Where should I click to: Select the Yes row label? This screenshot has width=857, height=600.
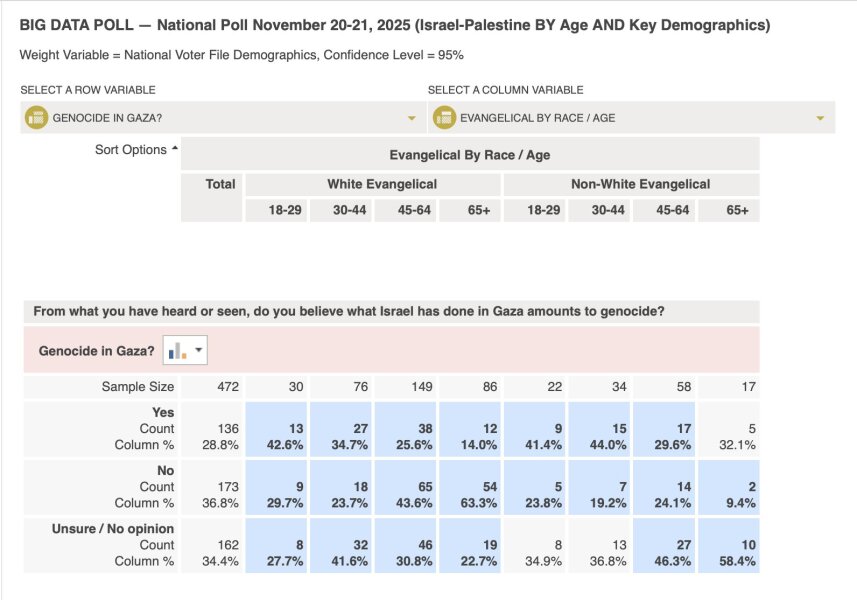point(164,412)
